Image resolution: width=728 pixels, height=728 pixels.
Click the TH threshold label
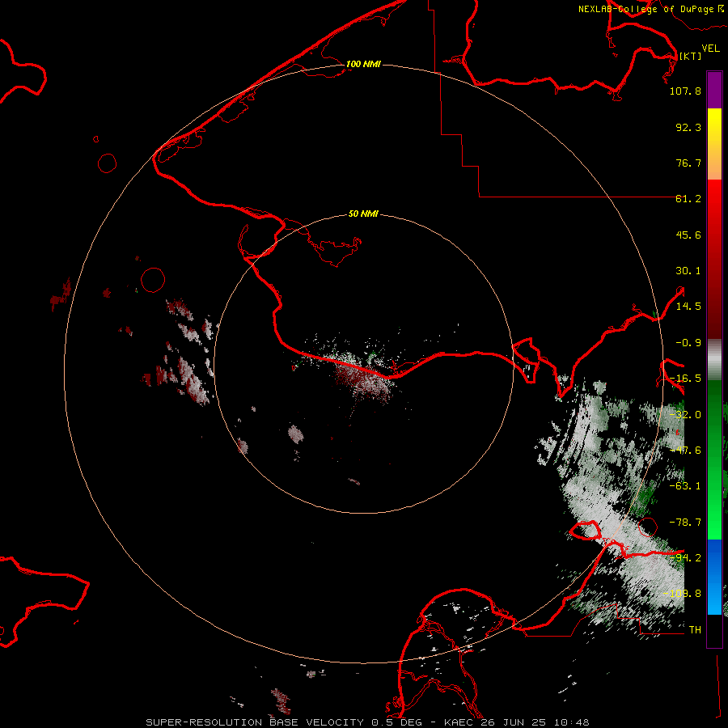(695, 630)
